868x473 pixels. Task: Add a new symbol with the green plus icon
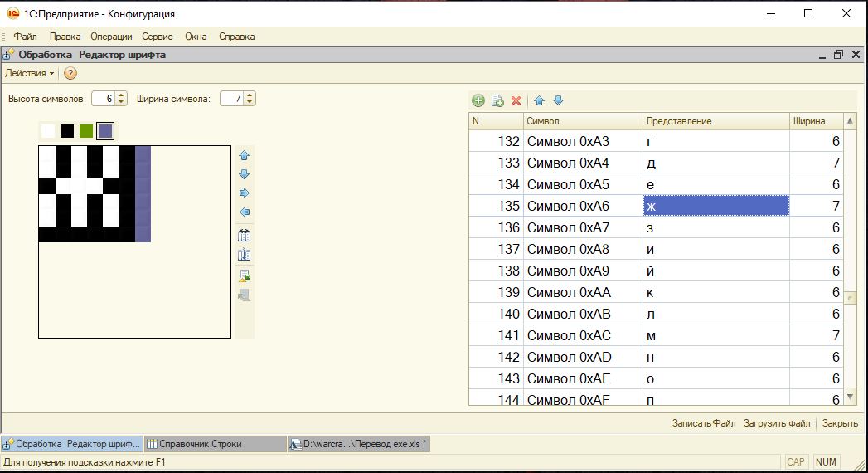click(478, 100)
